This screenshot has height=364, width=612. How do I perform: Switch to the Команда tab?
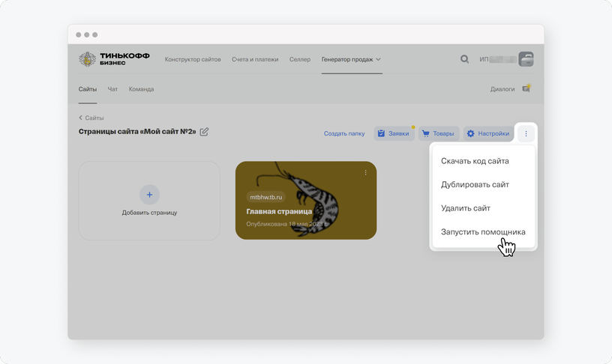pos(141,89)
